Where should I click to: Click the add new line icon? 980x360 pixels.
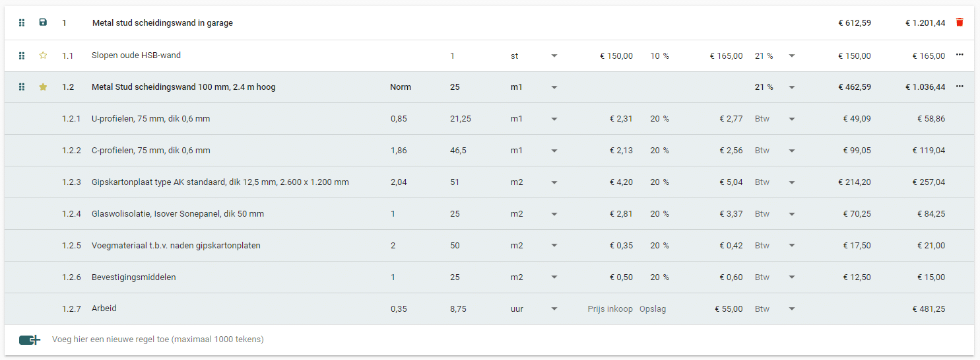tap(30, 340)
